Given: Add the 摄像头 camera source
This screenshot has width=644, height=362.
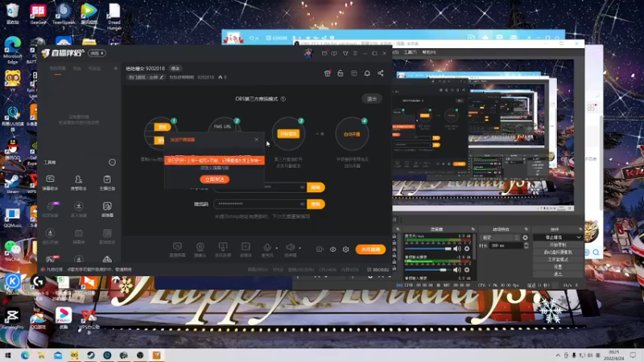Looking at the screenshot, I should click(200, 249).
